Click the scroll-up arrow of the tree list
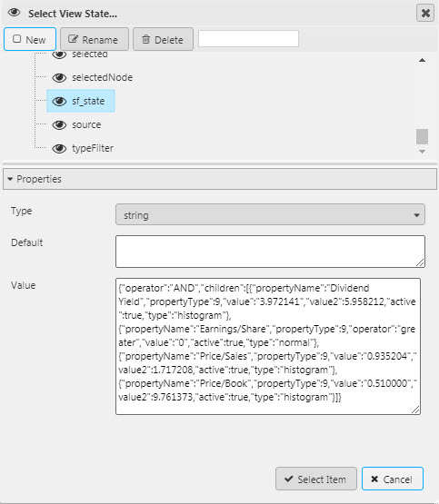Viewport: 439px width, 504px height. [422, 60]
